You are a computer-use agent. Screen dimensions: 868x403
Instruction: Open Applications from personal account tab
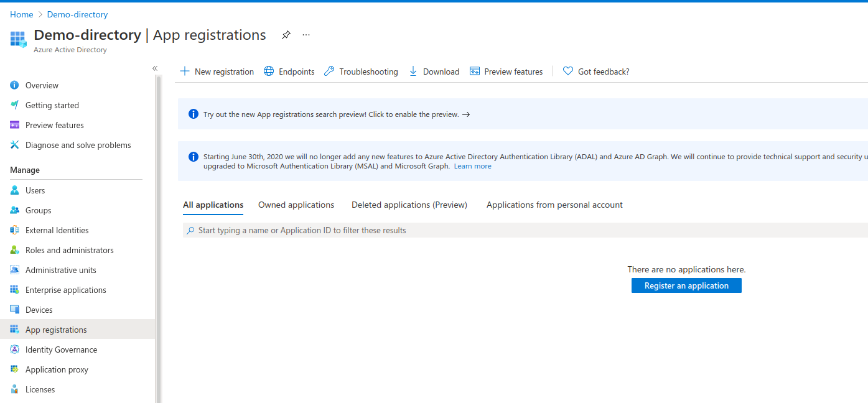[554, 205]
